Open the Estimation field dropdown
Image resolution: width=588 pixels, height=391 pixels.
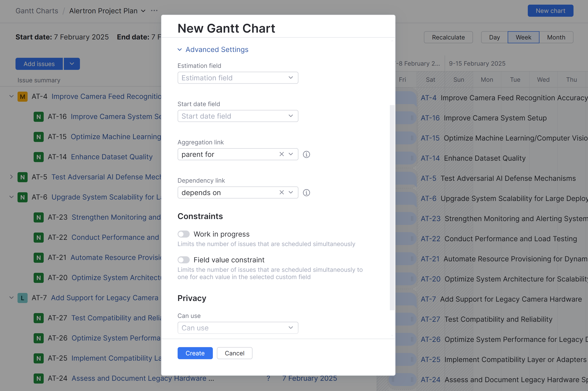point(238,78)
